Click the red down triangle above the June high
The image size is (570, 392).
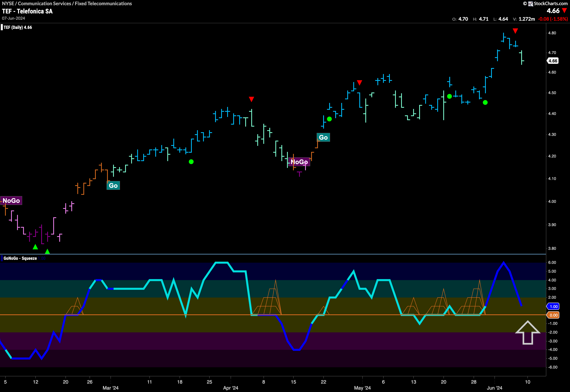[x=515, y=31]
